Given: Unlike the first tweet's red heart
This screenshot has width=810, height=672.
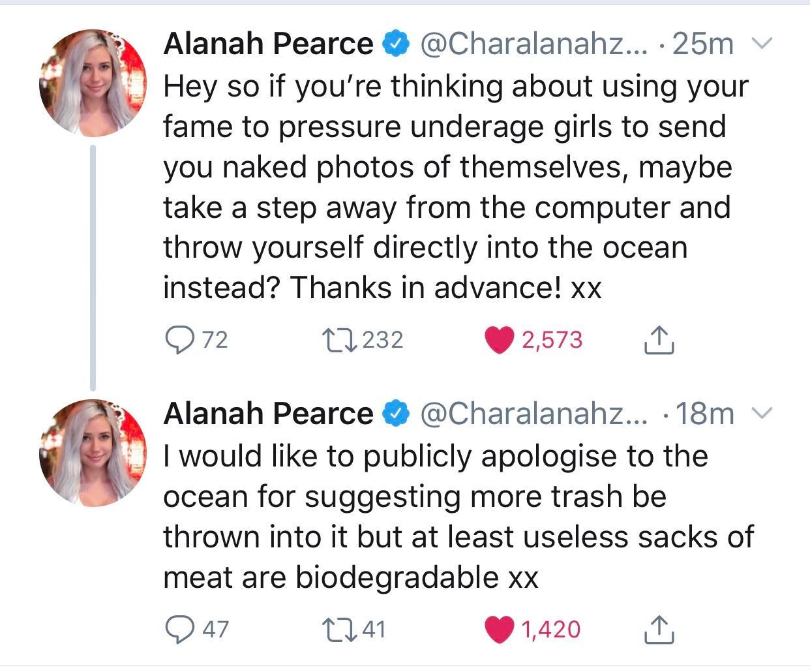Looking at the screenshot, I should coord(500,338).
